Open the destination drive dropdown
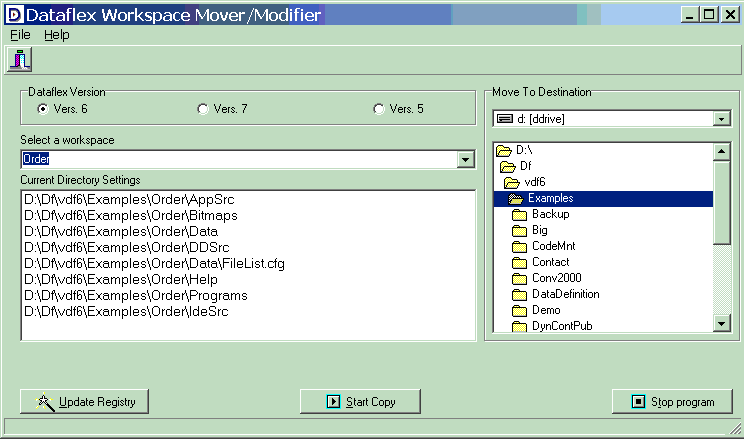The height and width of the screenshot is (439, 744). click(721, 119)
